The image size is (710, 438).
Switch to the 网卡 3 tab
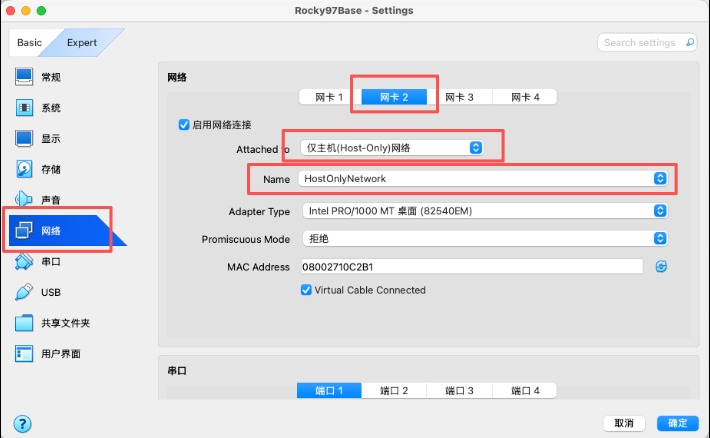pyautogui.click(x=459, y=97)
